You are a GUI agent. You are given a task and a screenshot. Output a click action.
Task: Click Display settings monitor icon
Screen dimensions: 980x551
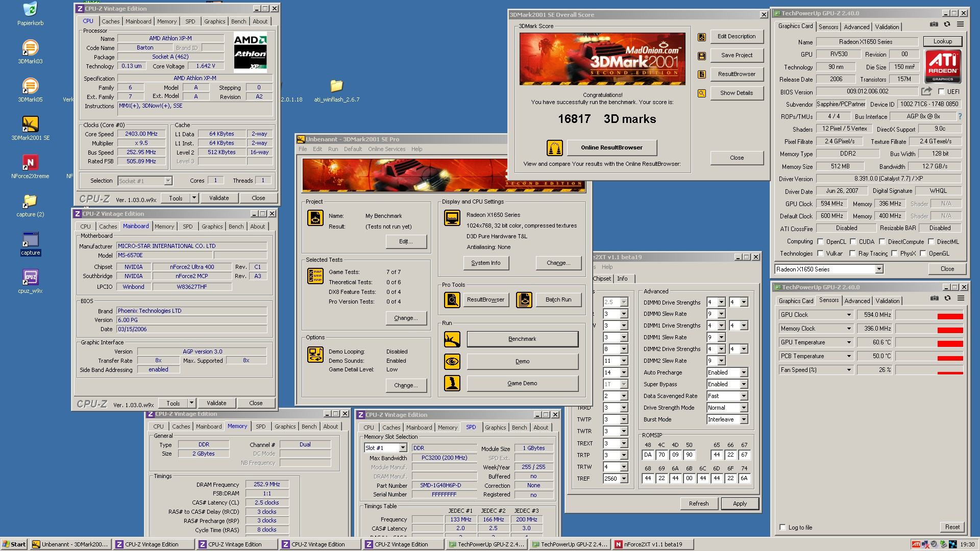click(452, 218)
